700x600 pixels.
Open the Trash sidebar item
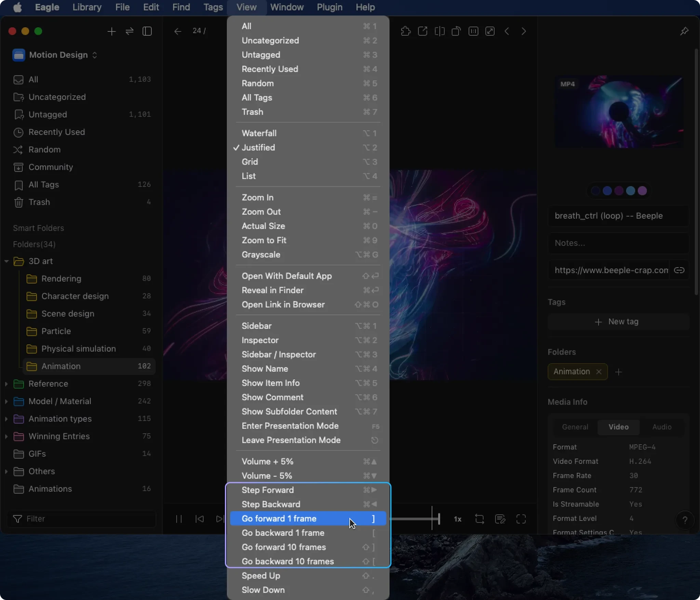tap(82, 202)
